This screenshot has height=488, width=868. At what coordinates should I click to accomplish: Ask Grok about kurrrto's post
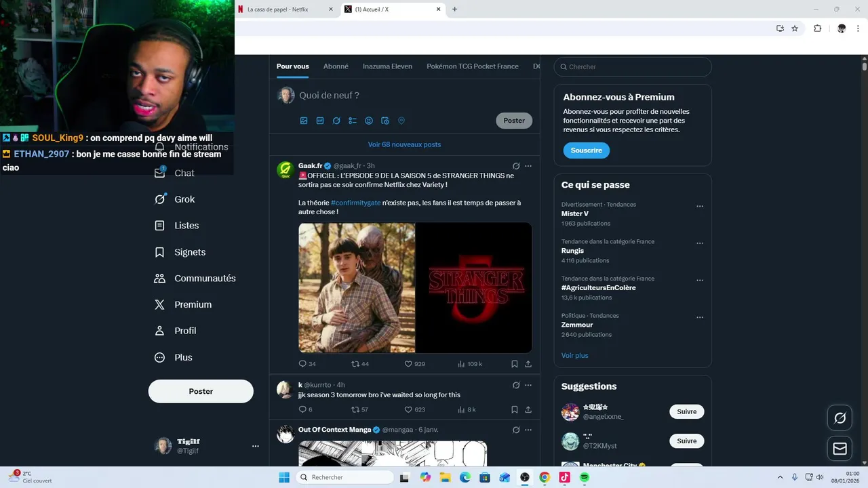(516, 385)
